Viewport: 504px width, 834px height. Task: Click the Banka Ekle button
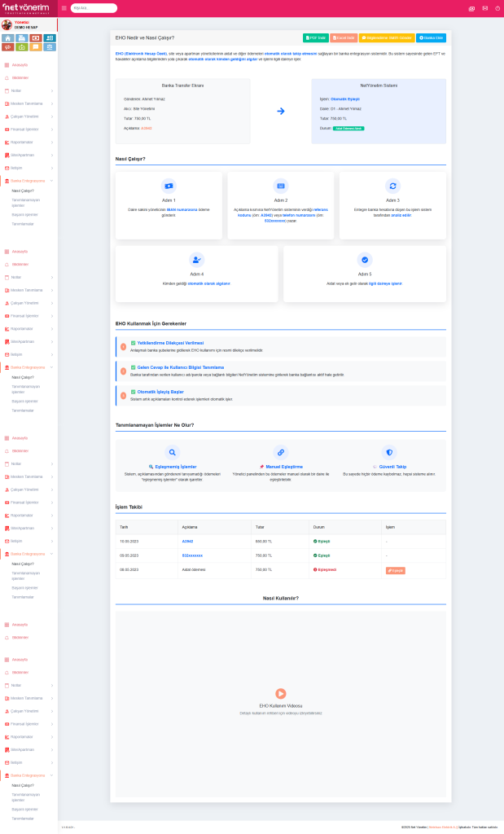(431, 38)
